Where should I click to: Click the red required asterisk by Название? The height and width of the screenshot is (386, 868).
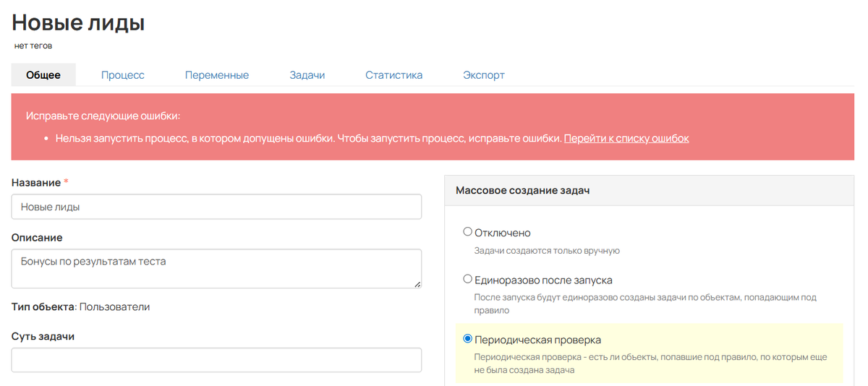pos(67,183)
